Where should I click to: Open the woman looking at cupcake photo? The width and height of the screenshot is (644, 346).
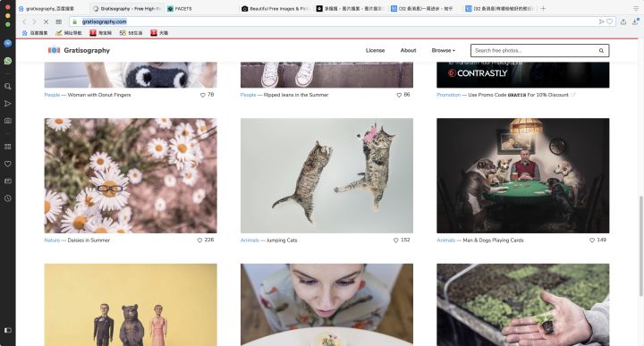pos(327,305)
